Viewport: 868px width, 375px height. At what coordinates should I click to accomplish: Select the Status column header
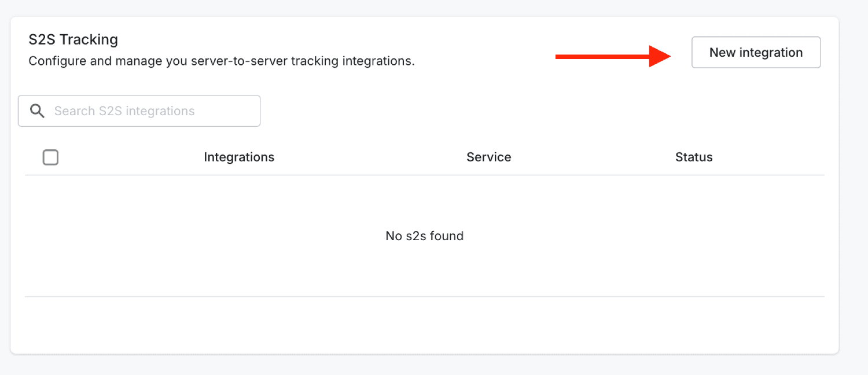[x=694, y=157]
